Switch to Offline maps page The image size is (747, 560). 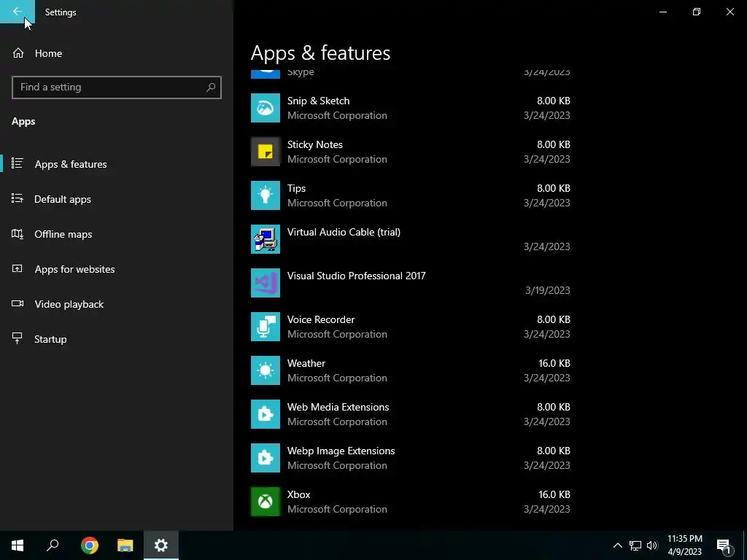pos(63,234)
